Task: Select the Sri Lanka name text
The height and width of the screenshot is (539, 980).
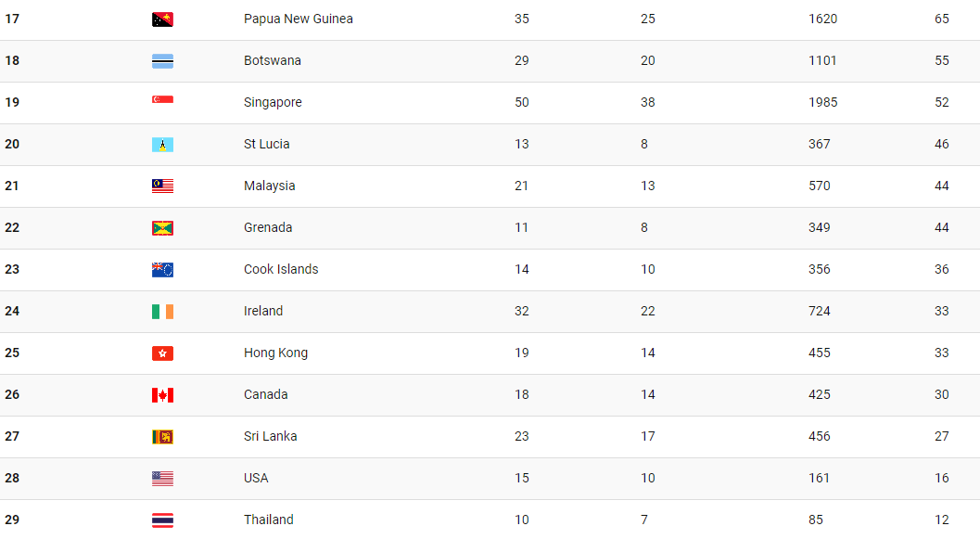Action: coord(270,436)
